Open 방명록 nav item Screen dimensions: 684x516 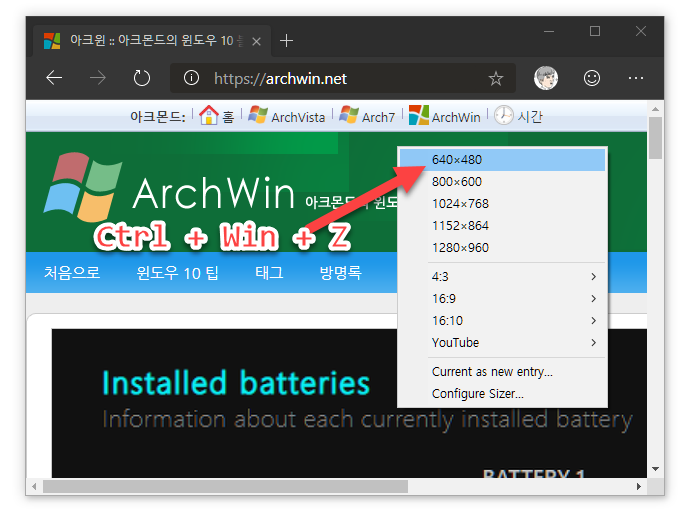pyautogui.click(x=341, y=273)
